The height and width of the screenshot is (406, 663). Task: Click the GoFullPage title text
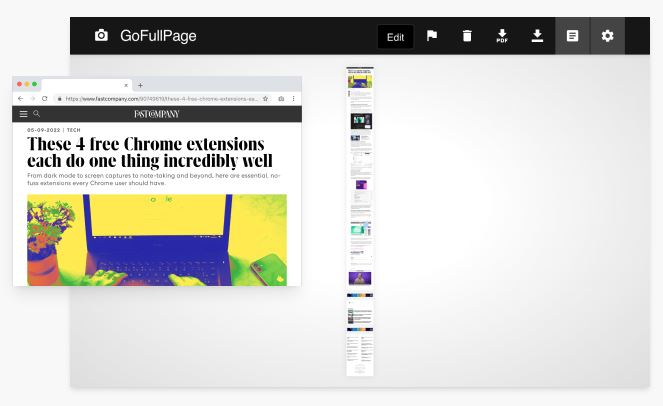[158, 36]
